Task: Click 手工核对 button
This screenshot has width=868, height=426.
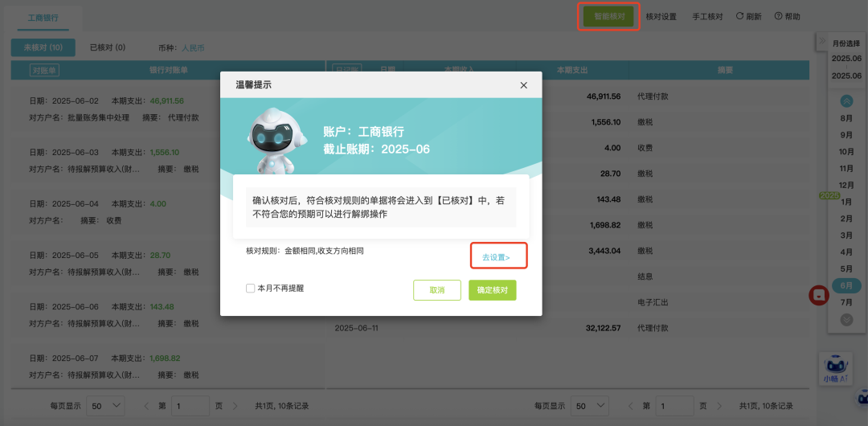Action: [707, 17]
